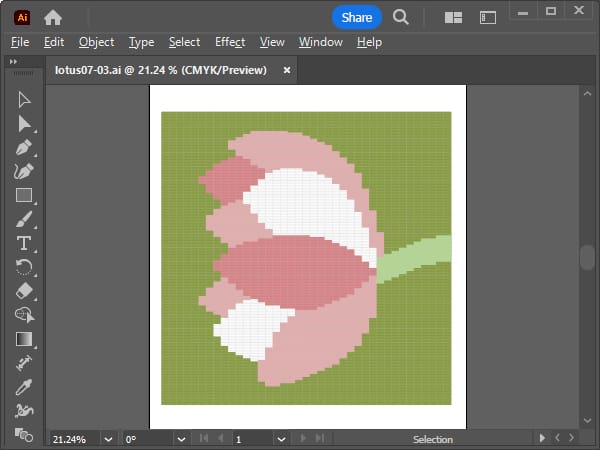The image size is (600, 450).
Task: Expand the toolbar using double-arrow toggle
Action: point(13,62)
